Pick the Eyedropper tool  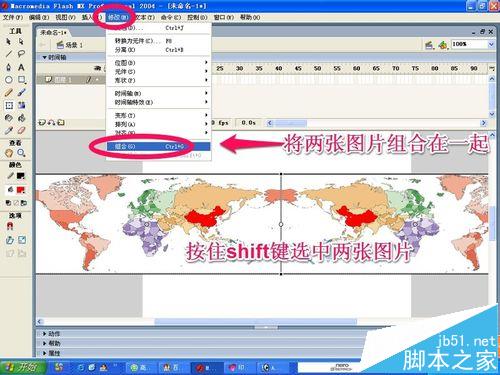tap(9, 130)
